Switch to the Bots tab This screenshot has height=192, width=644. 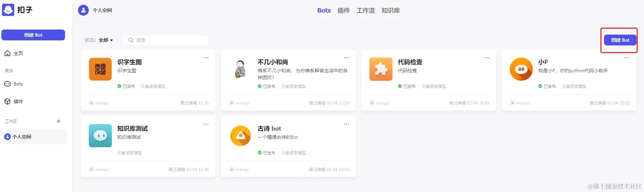point(324,11)
